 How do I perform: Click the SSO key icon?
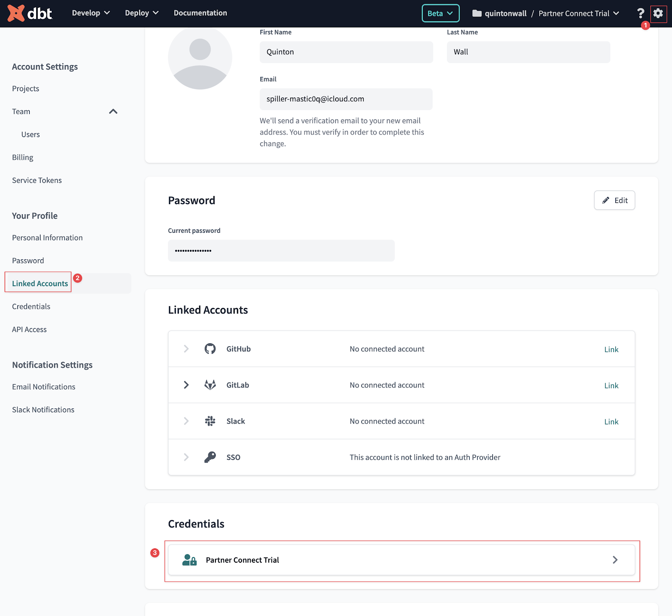210,457
